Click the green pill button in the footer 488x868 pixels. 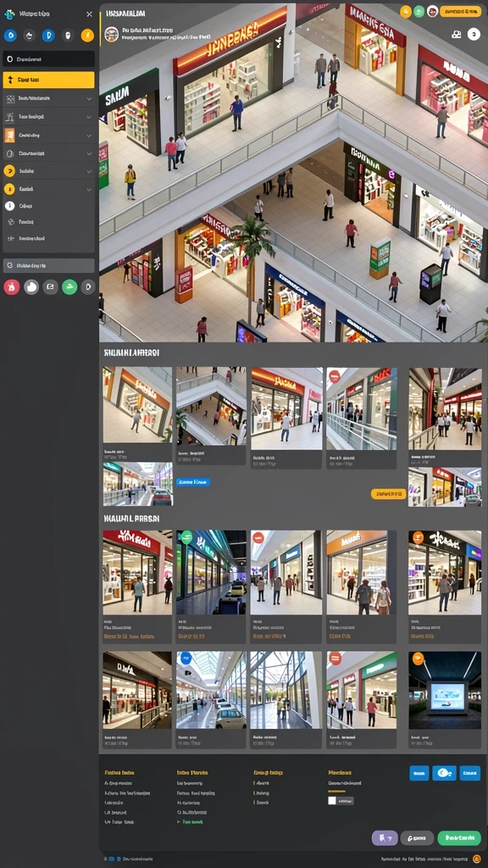(x=459, y=838)
